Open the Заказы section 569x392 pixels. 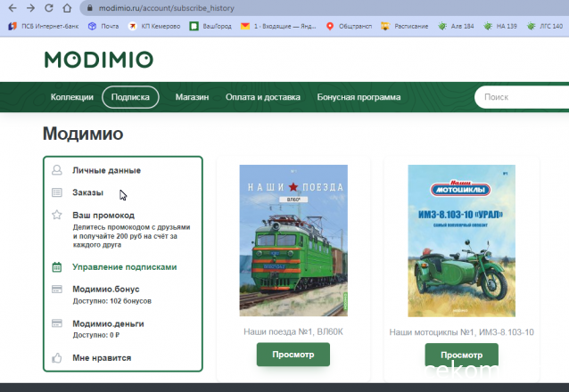(x=87, y=192)
